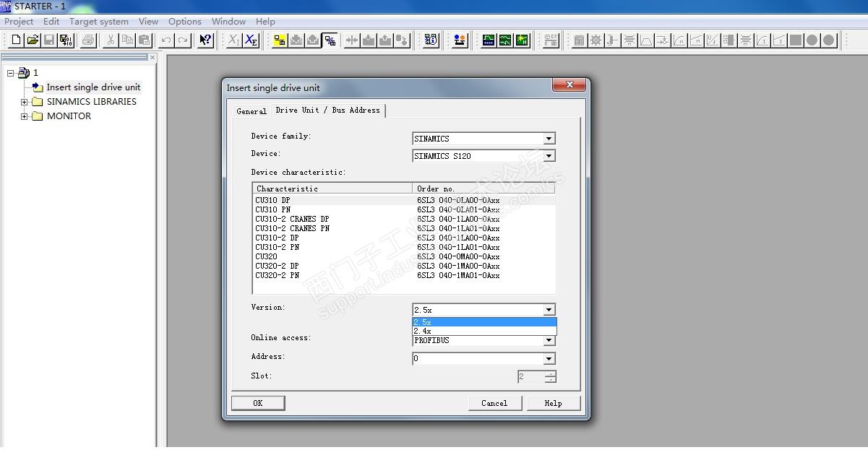
Task: Click the green icon with yellow star
Action: (522, 40)
